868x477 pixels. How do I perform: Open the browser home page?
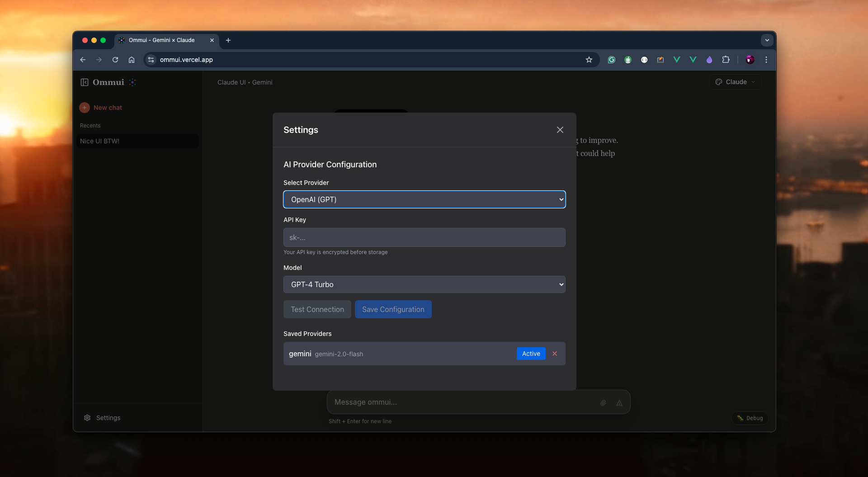click(132, 60)
